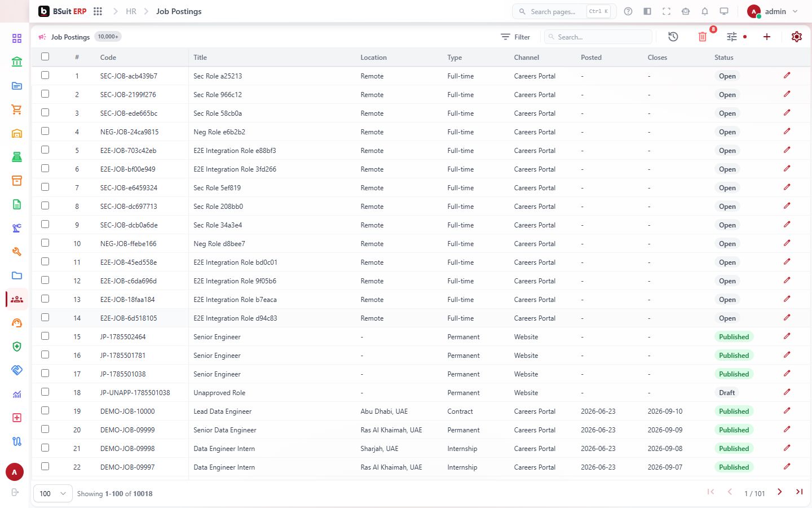This screenshot has height=508, width=812.
Task: Open the apps grid launcher icon
Action: pyautogui.click(x=98, y=11)
